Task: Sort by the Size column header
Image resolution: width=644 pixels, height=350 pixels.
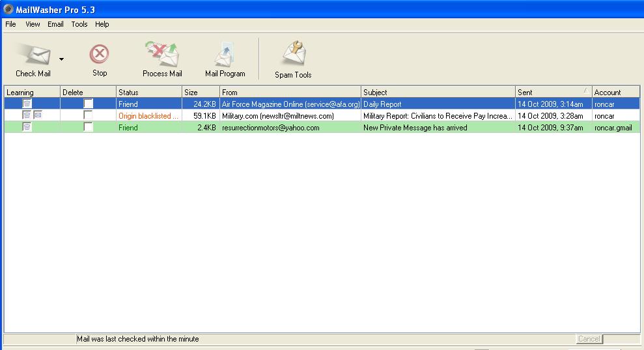Action: [201, 92]
